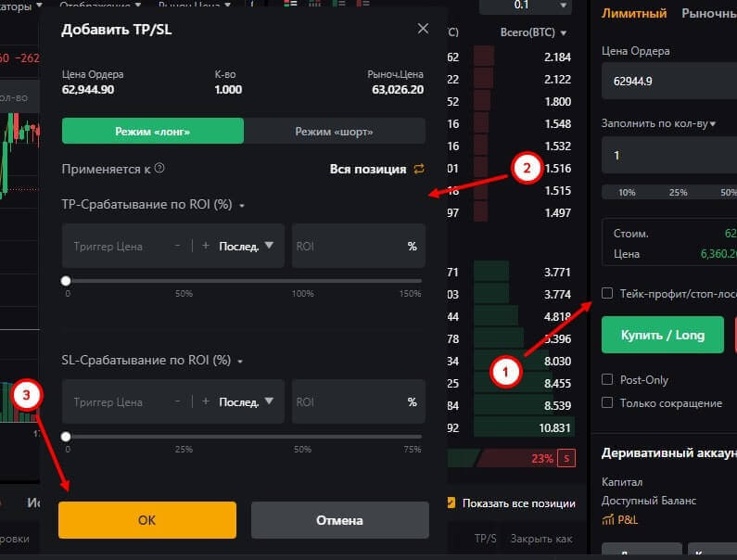Switch to Режим «шорт» tab
737x560 pixels.
(x=334, y=132)
